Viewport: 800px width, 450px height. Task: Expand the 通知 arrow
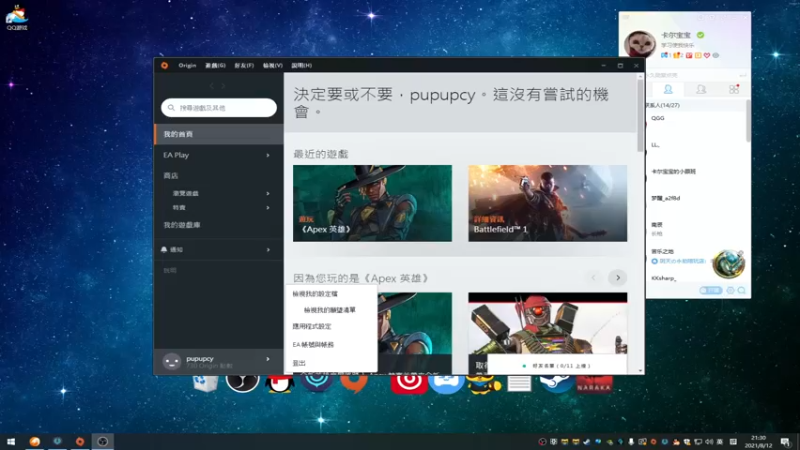point(268,249)
